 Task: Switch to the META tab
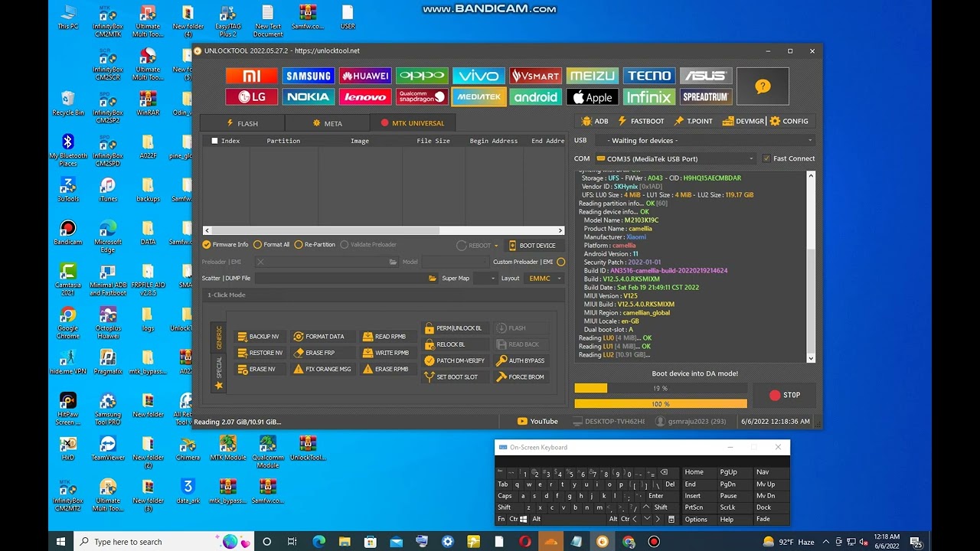(328, 123)
